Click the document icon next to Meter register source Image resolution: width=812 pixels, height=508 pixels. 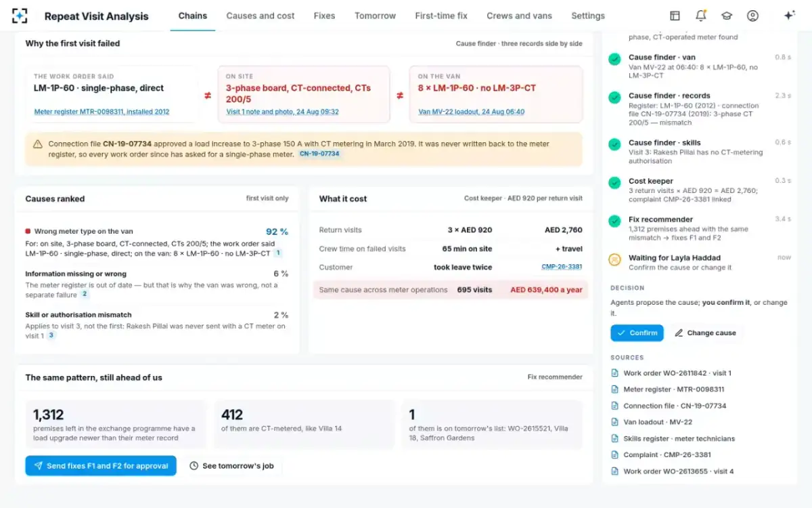pos(615,389)
